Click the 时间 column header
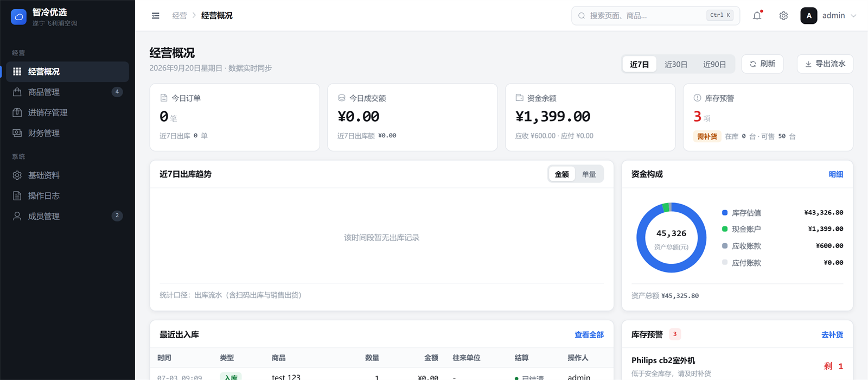Viewport: 868px width, 380px height. pyautogui.click(x=164, y=358)
